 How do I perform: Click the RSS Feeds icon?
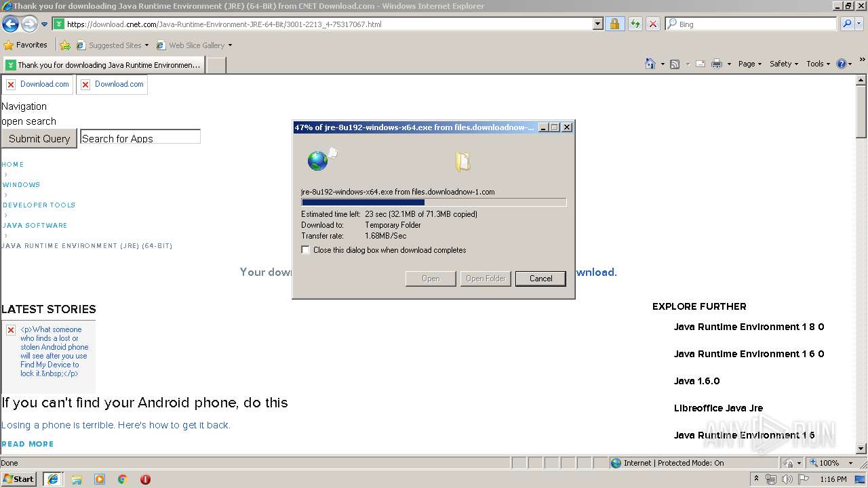(675, 64)
